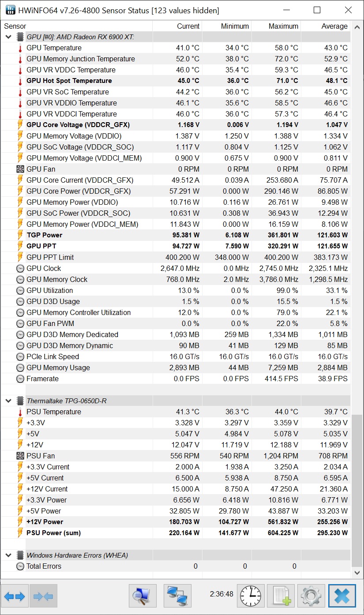The image size is (364, 615).
Task: Close sensors with the blue X icon
Action: 342,596
